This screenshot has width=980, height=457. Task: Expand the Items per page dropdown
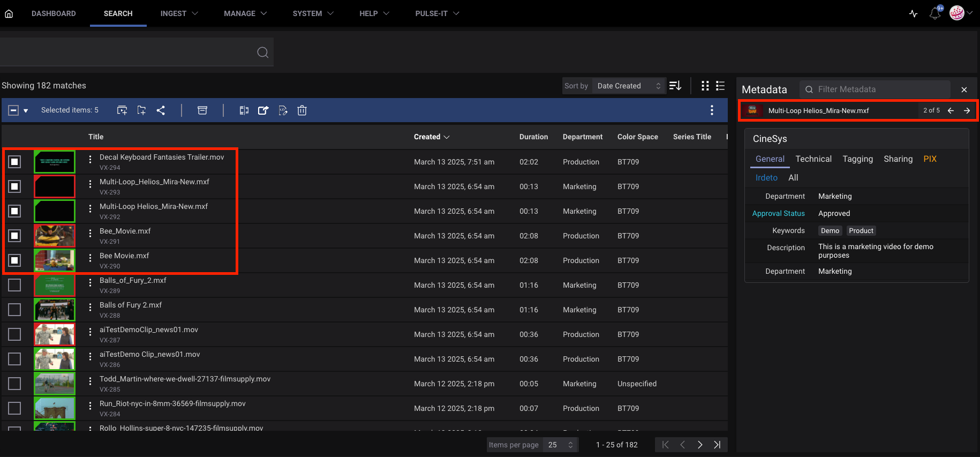click(560, 445)
